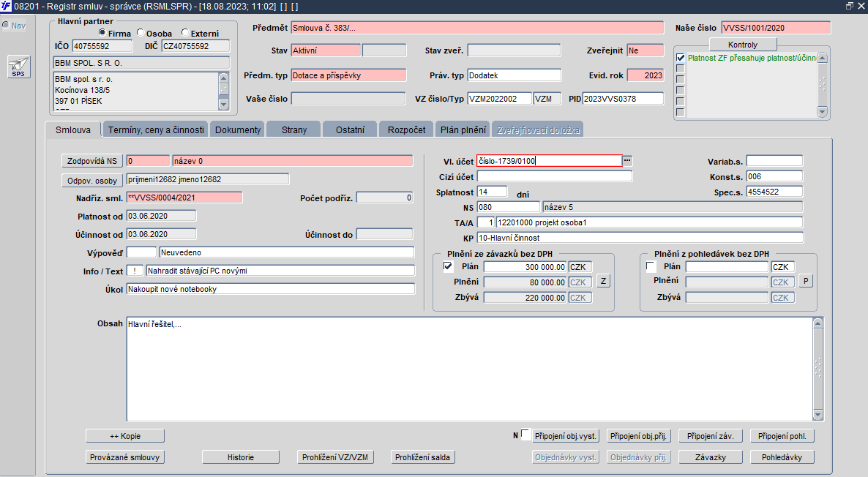
Task: Switch to the Termíny, ceny a činnosti tab
Action: (156, 129)
